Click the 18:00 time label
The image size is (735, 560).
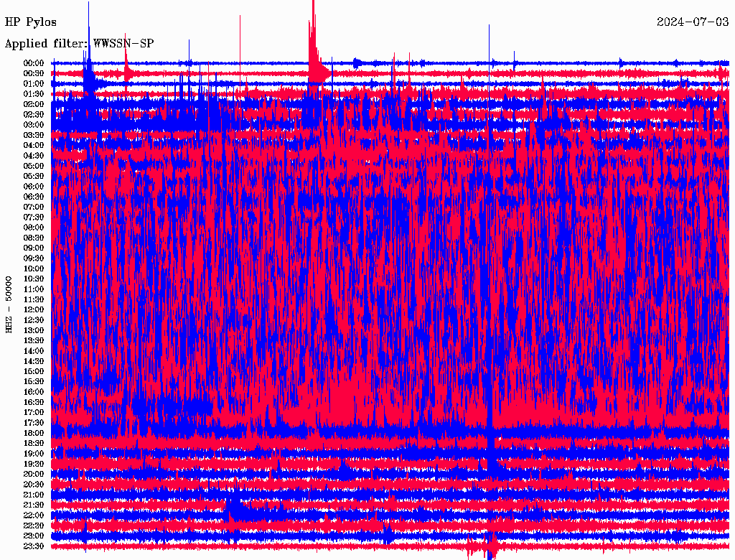point(33,434)
